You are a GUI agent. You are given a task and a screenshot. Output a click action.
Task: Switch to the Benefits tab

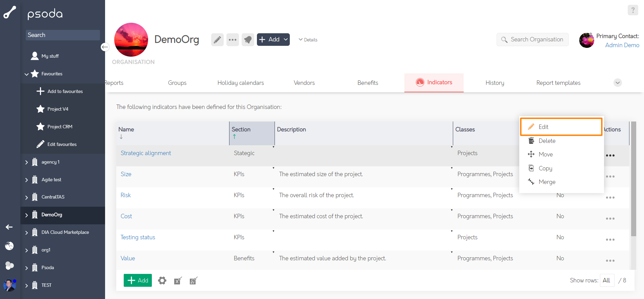(x=368, y=83)
